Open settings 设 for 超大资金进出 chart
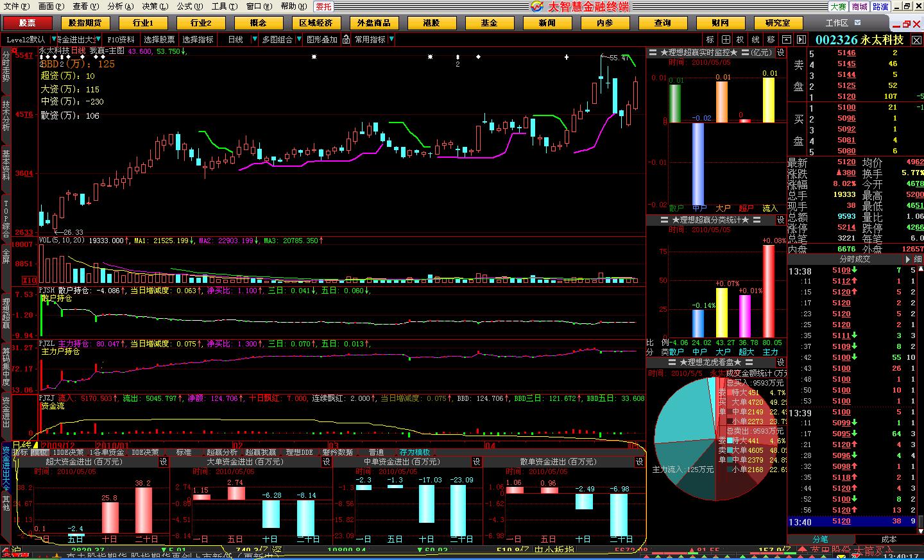The width and height of the screenshot is (924, 560). (x=164, y=462)
